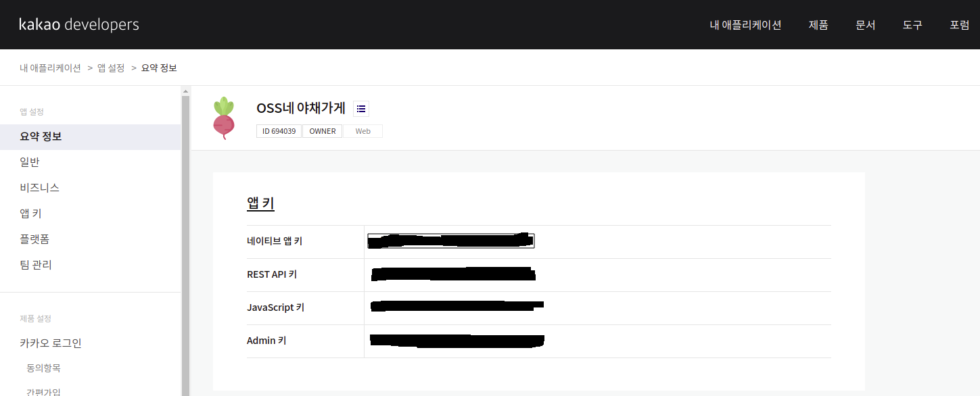Click the 앱 설정 sidebar section header
The image size is (980, 396).
(32, 112)
